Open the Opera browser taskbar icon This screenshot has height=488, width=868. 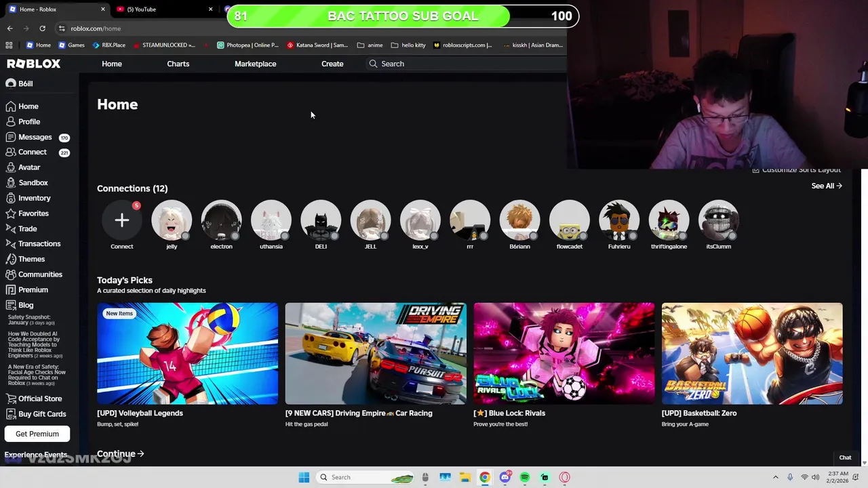pyautogui.click(x=565, y=477)
